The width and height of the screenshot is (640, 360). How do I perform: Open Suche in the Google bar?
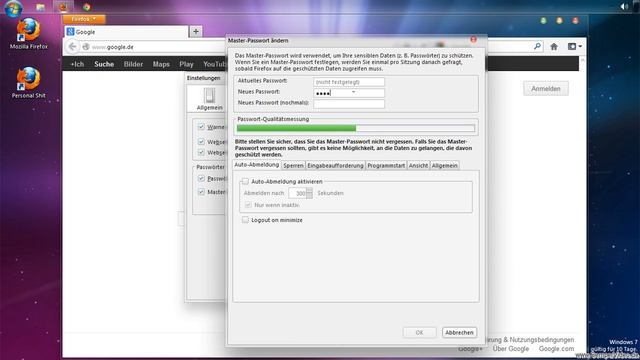104,64
